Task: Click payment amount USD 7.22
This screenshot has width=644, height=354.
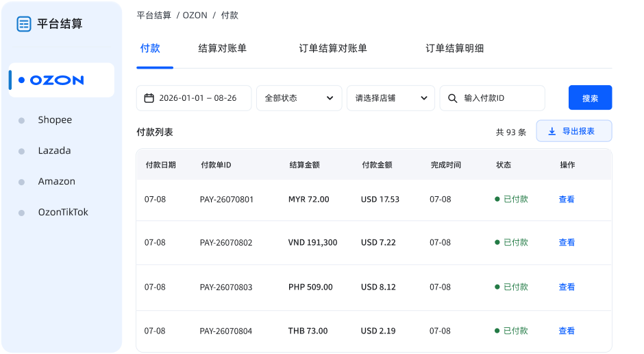Action: click(378, 243)
